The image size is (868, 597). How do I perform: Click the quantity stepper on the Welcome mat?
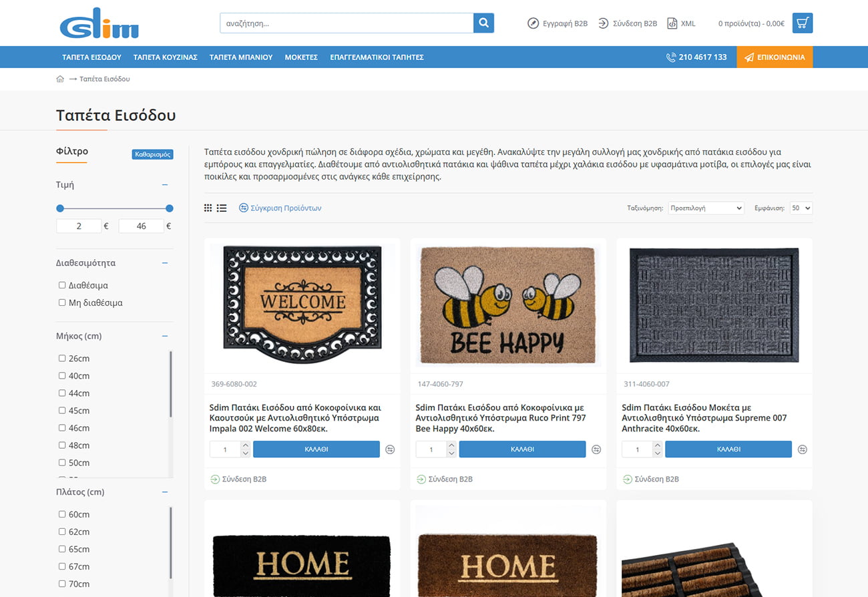pyautogui.click(x=245, y=449)
